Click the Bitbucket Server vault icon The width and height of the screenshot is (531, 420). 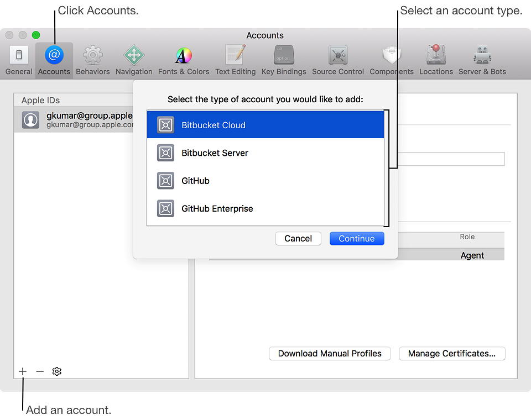click(x=165, y=153)
